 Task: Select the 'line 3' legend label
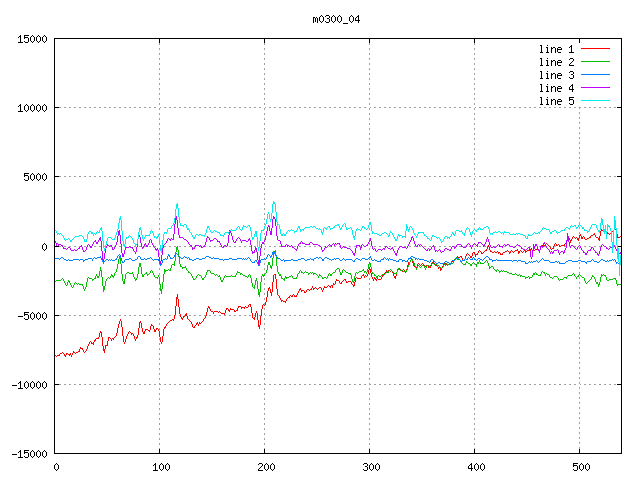tap(556, 75)
